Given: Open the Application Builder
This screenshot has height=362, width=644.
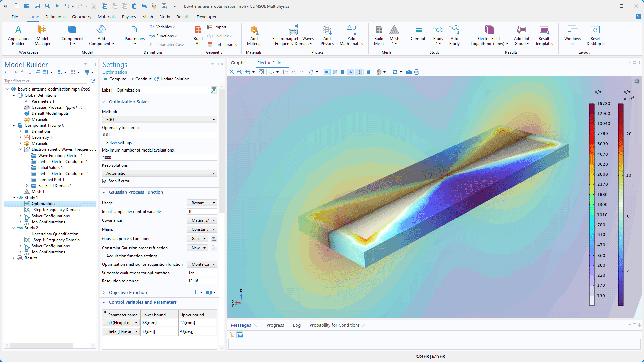Looking at the screenshot, I should [x=18, y=35].
